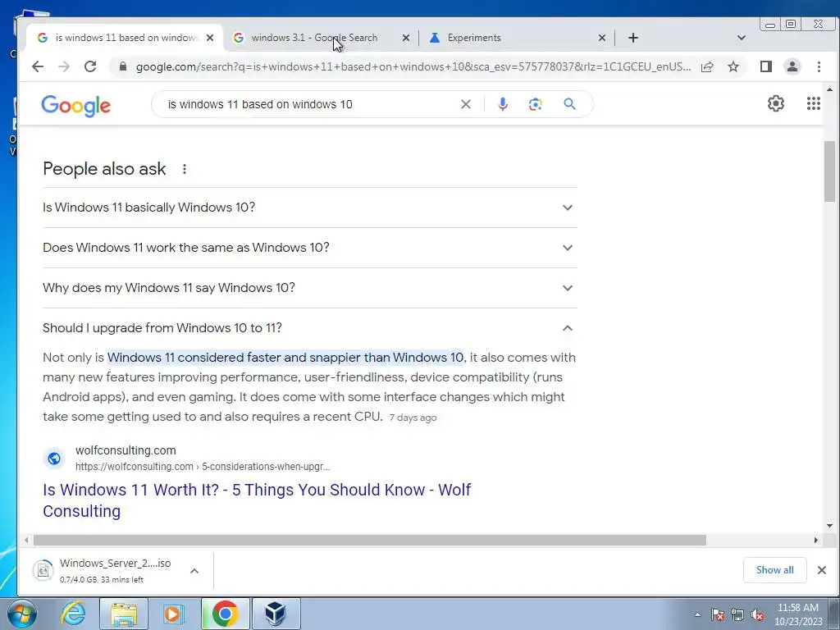
Task: Dismiss the downloads bar
Action: (822, 570)
